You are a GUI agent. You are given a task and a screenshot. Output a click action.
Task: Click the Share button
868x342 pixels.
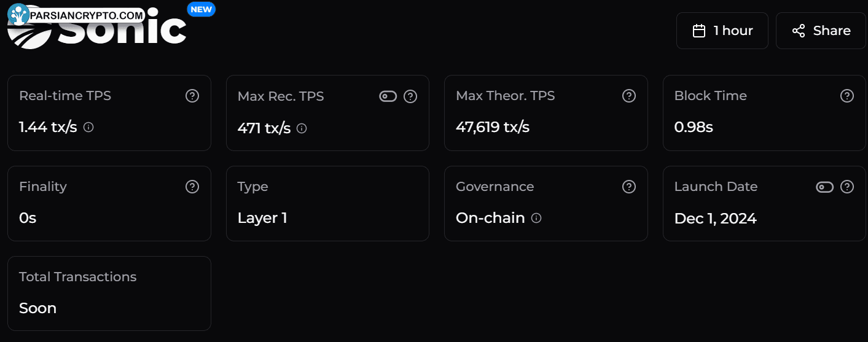[821, 31]
